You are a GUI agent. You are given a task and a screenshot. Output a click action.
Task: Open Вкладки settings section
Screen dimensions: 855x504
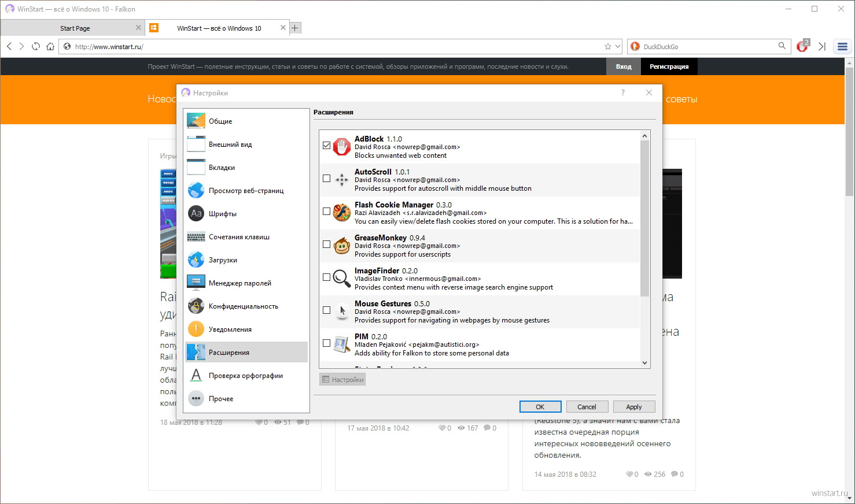[x=246, y=168]
